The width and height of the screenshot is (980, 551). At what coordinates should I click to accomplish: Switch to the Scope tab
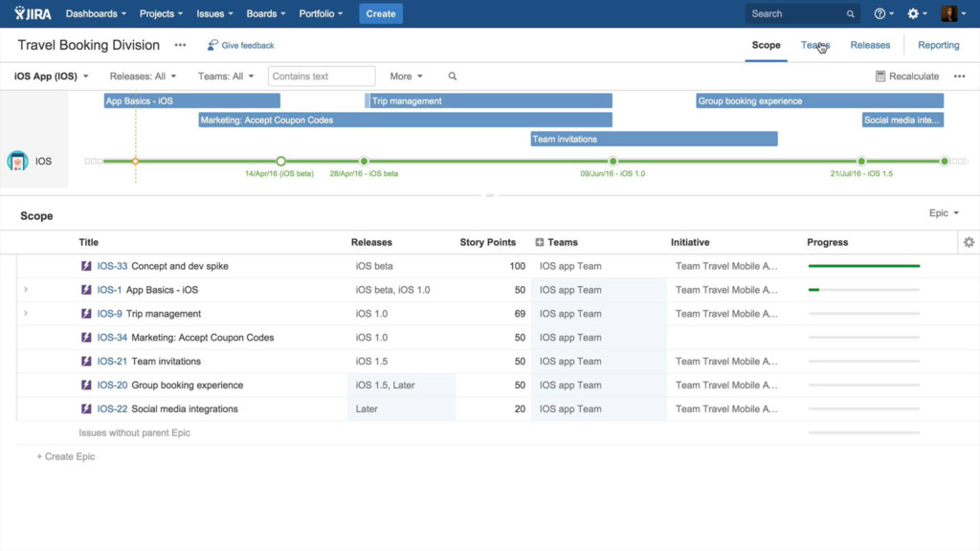pos(766,45)
